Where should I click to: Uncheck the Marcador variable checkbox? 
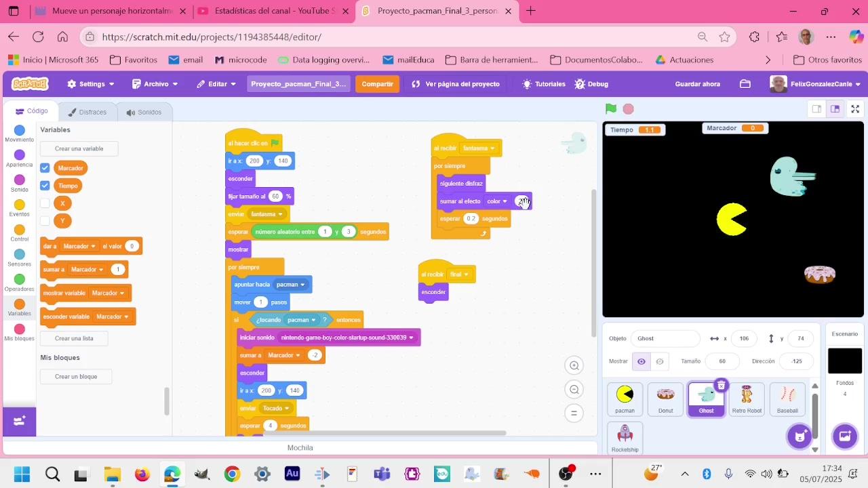click(45, 168)
